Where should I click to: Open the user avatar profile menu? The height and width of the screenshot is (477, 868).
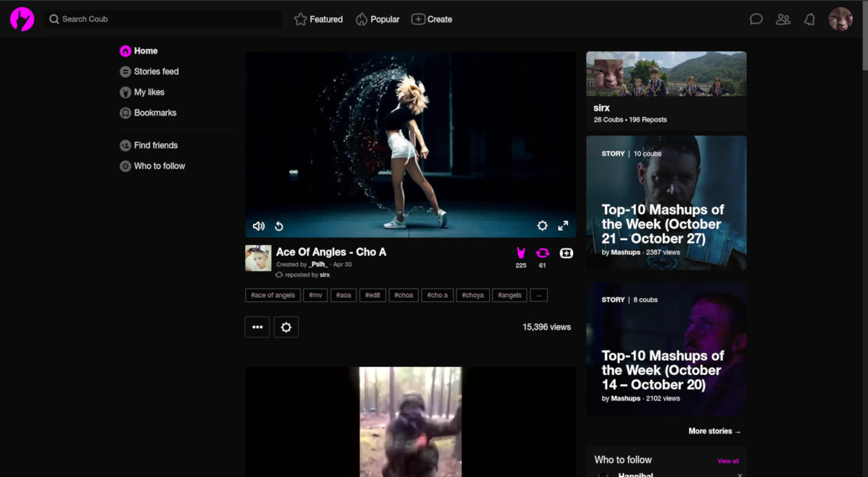(x=840, y=19)
